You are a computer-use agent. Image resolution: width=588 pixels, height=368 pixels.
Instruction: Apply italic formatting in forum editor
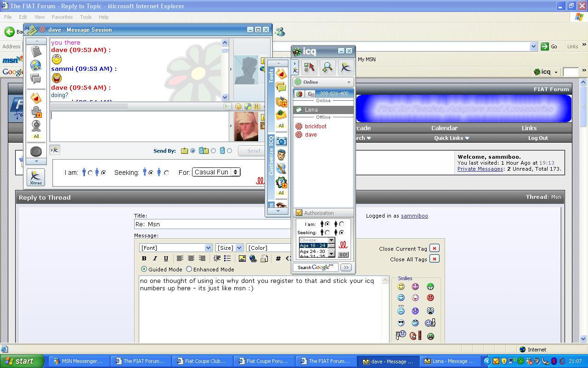(155, 259)
